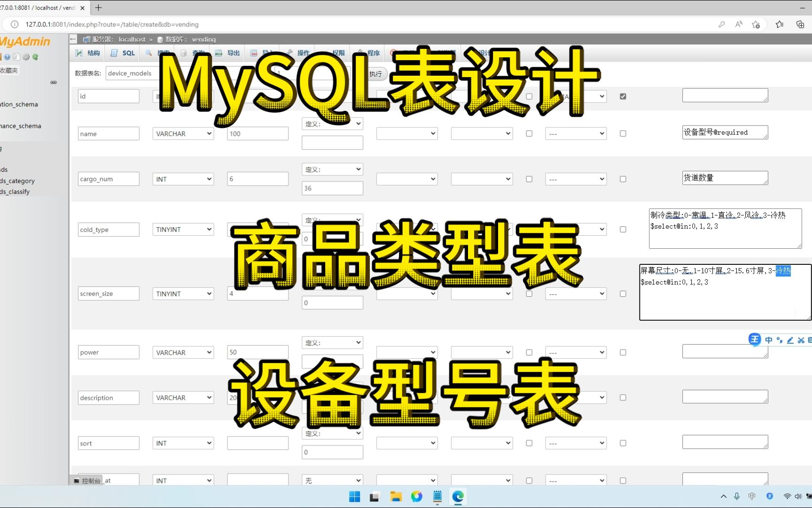Screen dimensions: 812x508
Task: Open the navigation panel settings gear icon
Action: [x=26, y=57]
